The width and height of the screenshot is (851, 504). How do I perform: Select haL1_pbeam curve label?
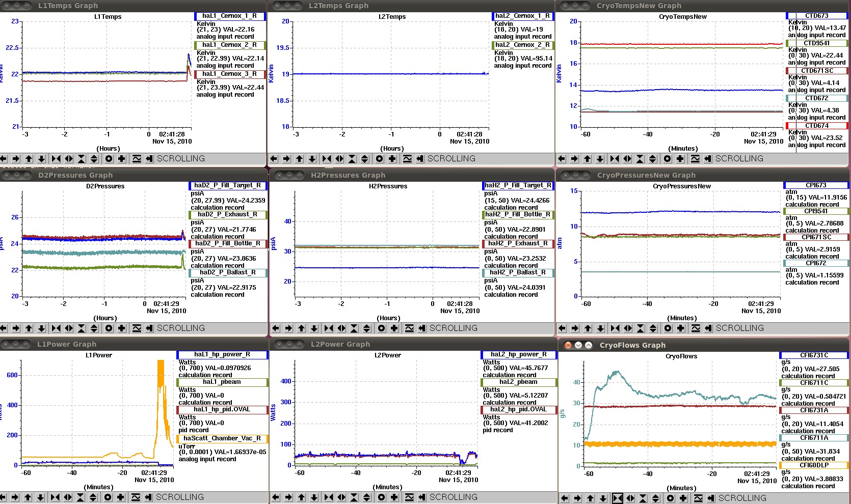[x=222, y=382]
